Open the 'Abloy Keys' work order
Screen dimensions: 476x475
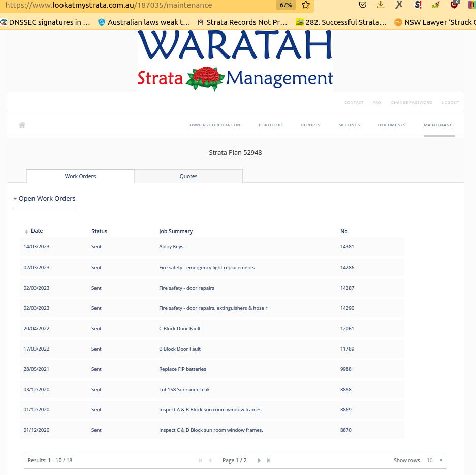171,247
